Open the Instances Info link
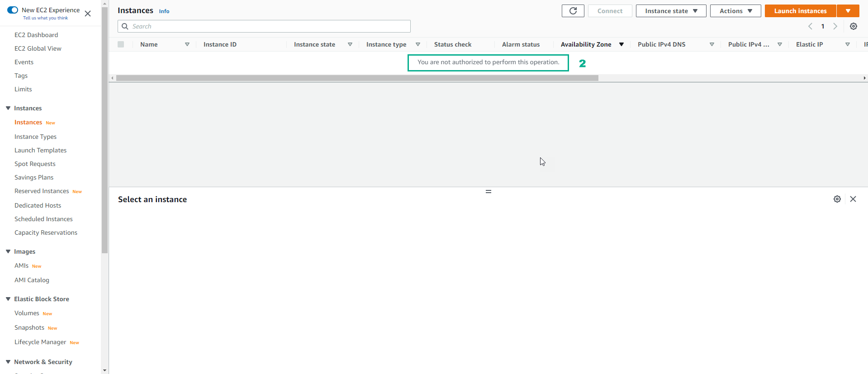The height and width of the screenshot is (374, 868). coord(164,11)
